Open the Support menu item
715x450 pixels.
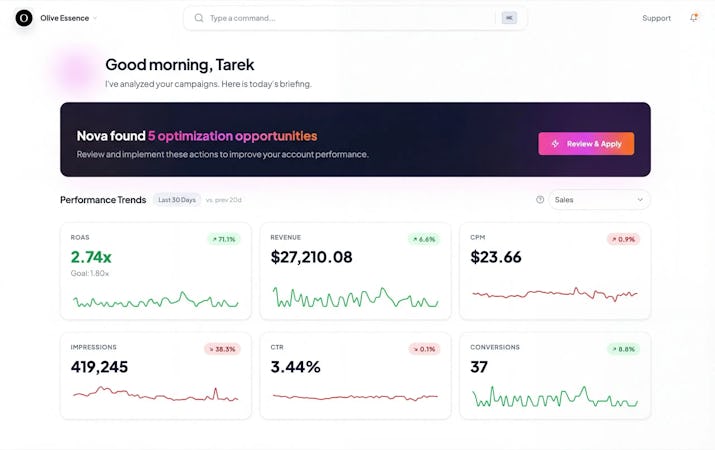(x=656, y=18)
